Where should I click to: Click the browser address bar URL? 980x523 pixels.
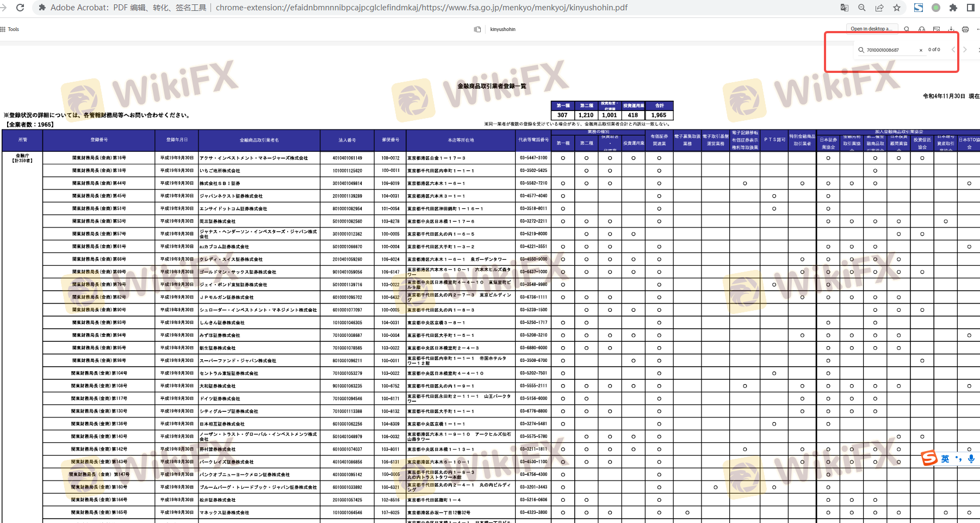421,8
